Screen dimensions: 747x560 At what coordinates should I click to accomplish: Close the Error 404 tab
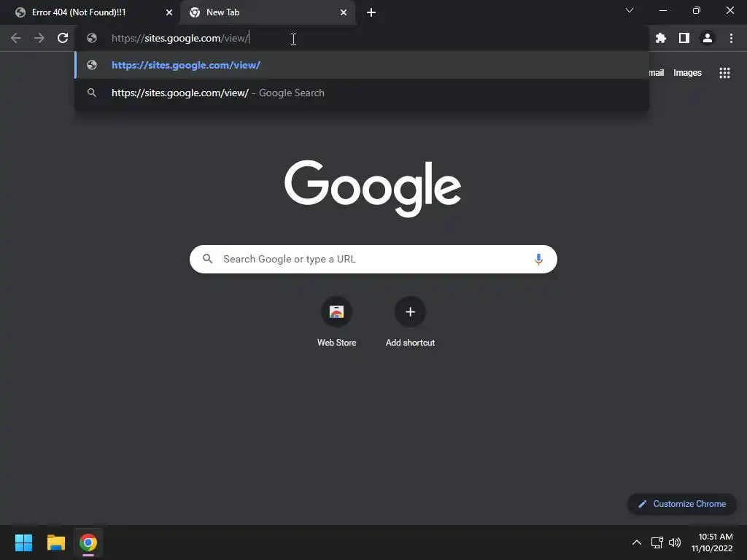(x=169, y=12)
